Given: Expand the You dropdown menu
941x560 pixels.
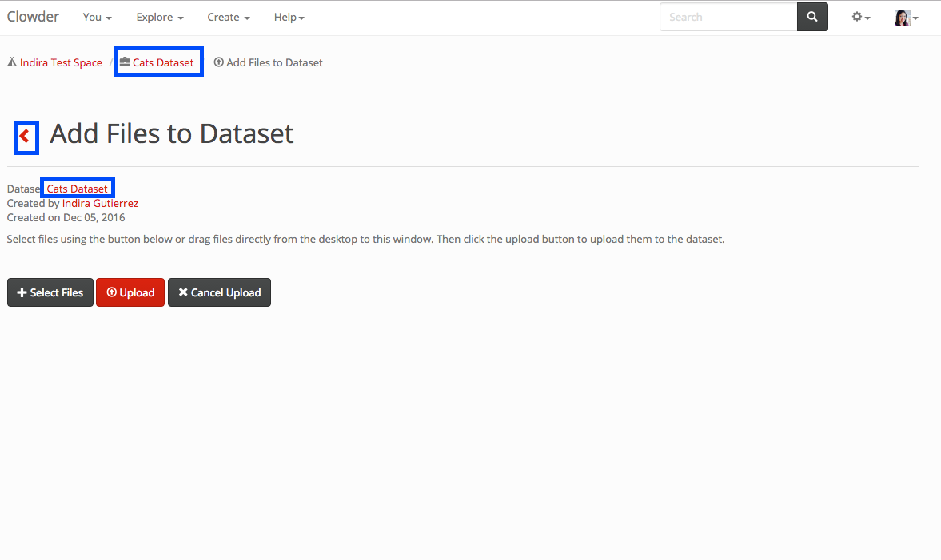Looking at the screenshot, I should tap(97, 17).
